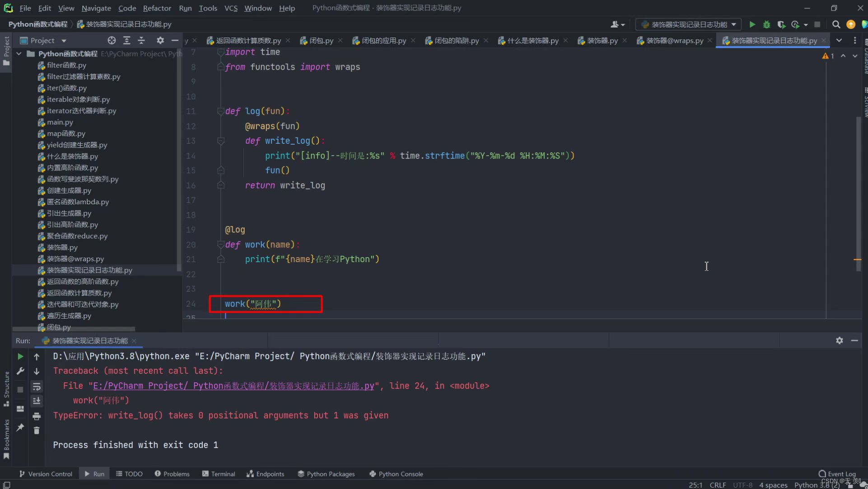
Task: Pin the Run tab
Action: click(20, 427)
